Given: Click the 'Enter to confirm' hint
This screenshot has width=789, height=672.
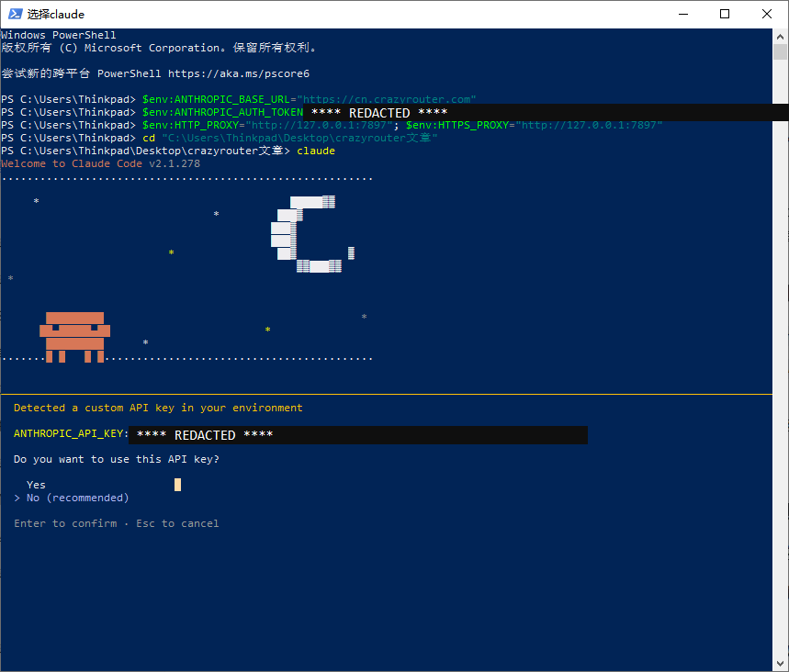Looking at the screenshot, I should click(x=65, y=523).
